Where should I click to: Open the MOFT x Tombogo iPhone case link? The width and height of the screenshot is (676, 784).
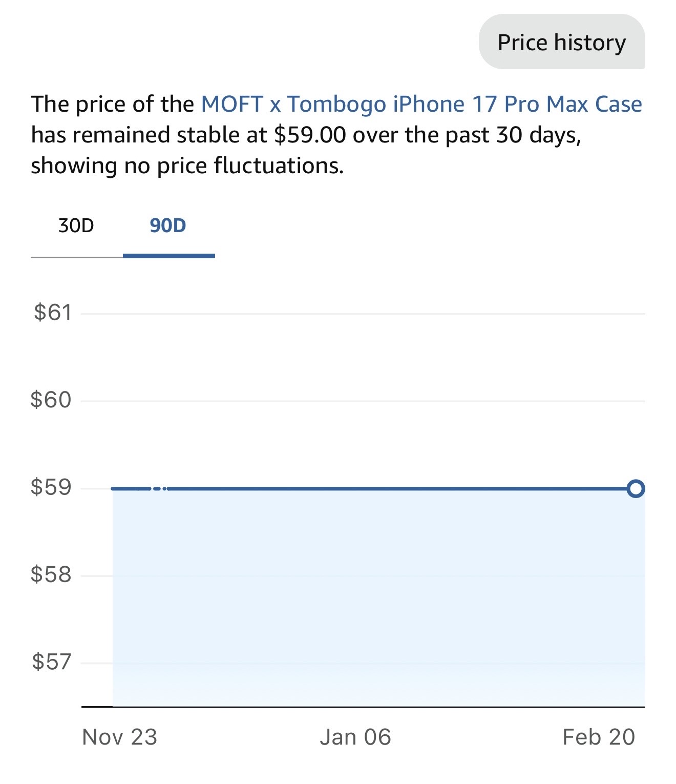421,104
